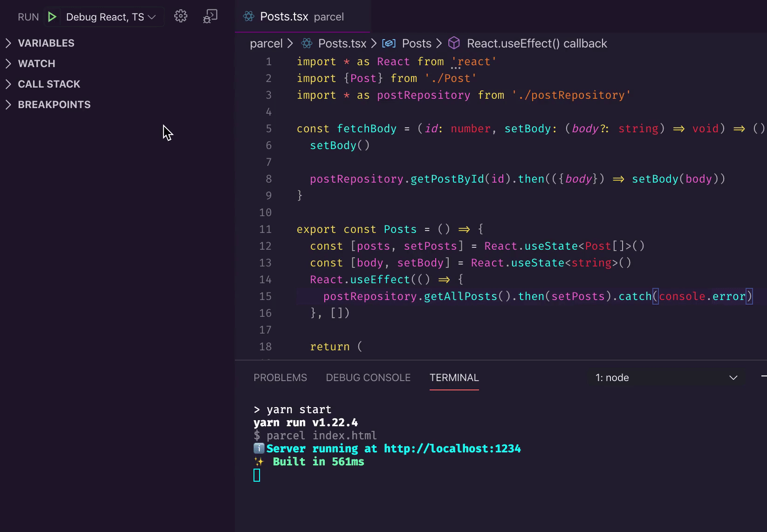
Task: Click line number 15 in the editor gutter
Action: pyautogui.click(x=265, y=296)
